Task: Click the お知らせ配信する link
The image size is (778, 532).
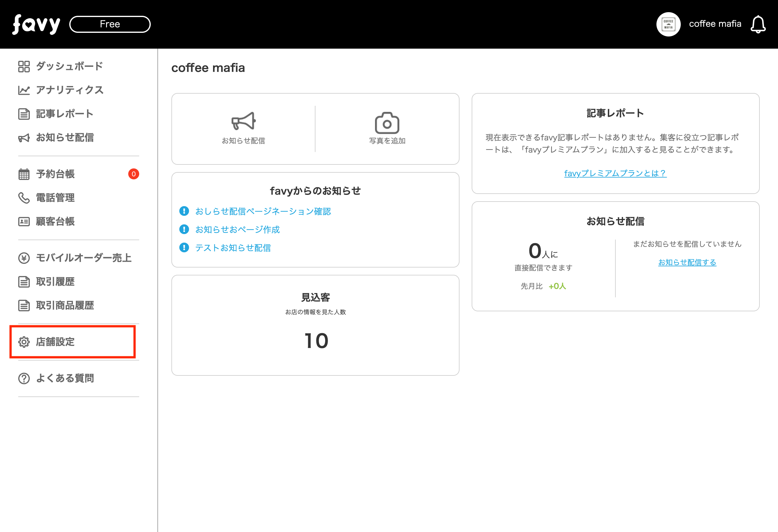Action: 687,262
